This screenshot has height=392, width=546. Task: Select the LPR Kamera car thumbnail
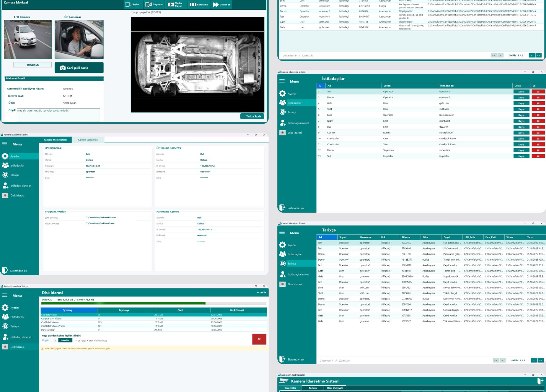point(28,40)
